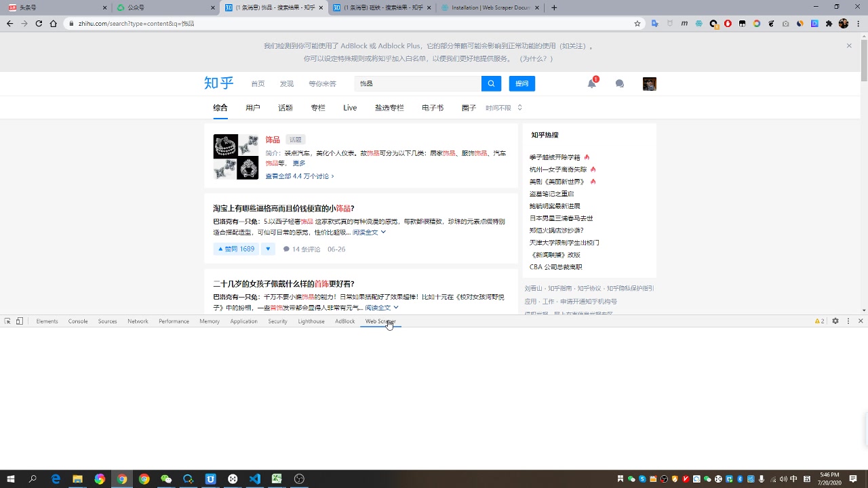868x488 pixels.
Task: Select the 盐选专栏 search results tab
Action: [389, 108]
